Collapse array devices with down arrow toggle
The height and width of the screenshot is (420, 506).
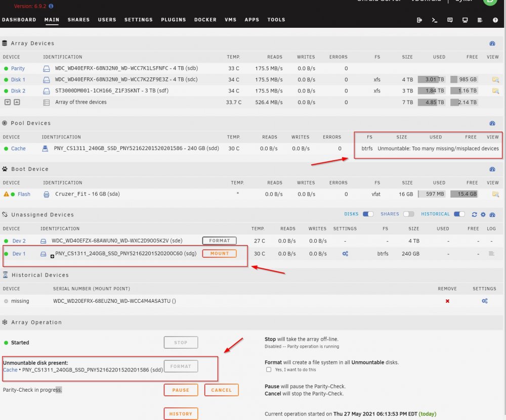8,102
